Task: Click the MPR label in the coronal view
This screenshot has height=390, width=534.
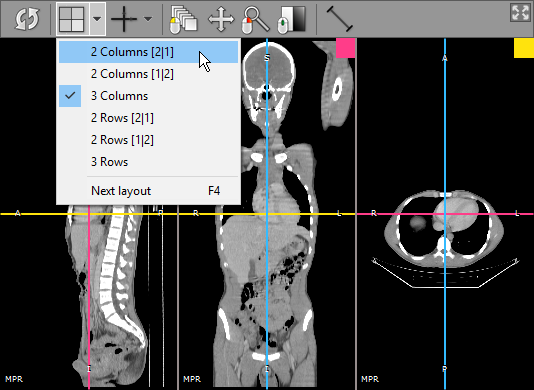Action: click(x=192, y=379)
